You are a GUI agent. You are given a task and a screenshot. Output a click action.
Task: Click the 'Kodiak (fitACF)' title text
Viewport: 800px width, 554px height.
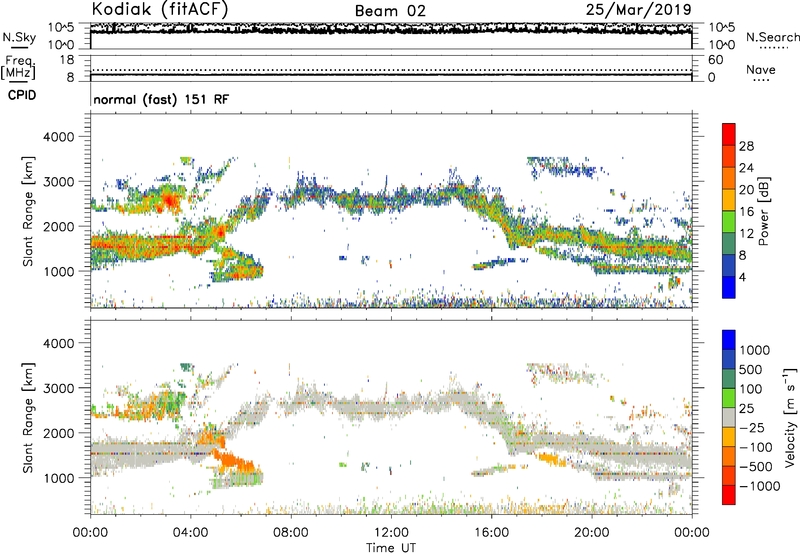click(160, 9)
